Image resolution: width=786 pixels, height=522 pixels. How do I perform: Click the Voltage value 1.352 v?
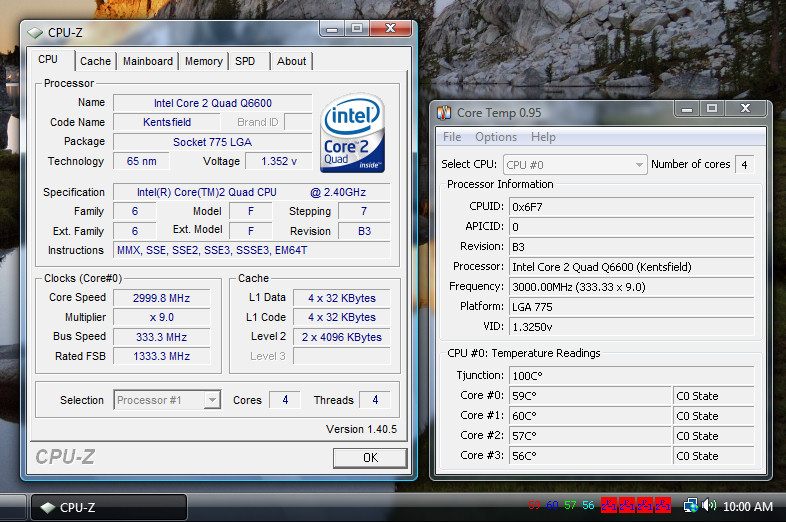[x=279, y=161]
